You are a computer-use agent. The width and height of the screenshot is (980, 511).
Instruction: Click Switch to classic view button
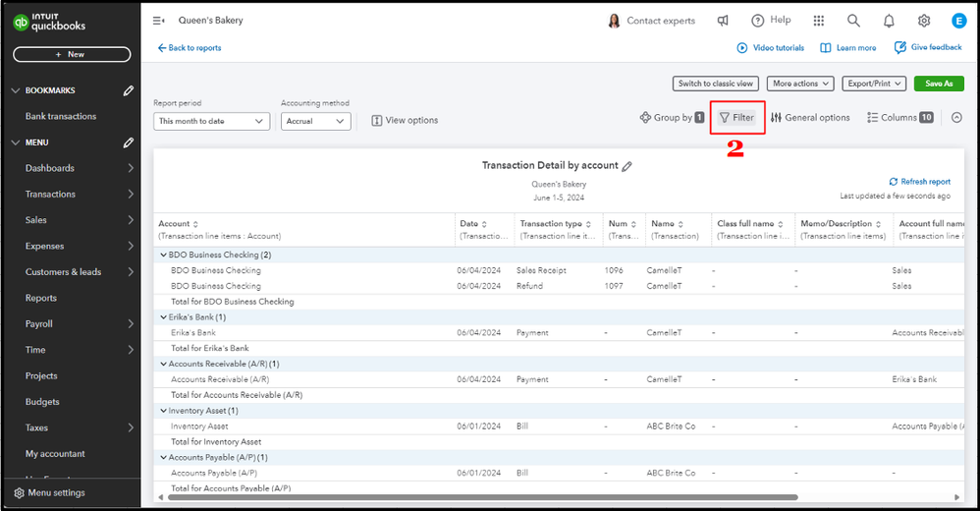[716, 84]
